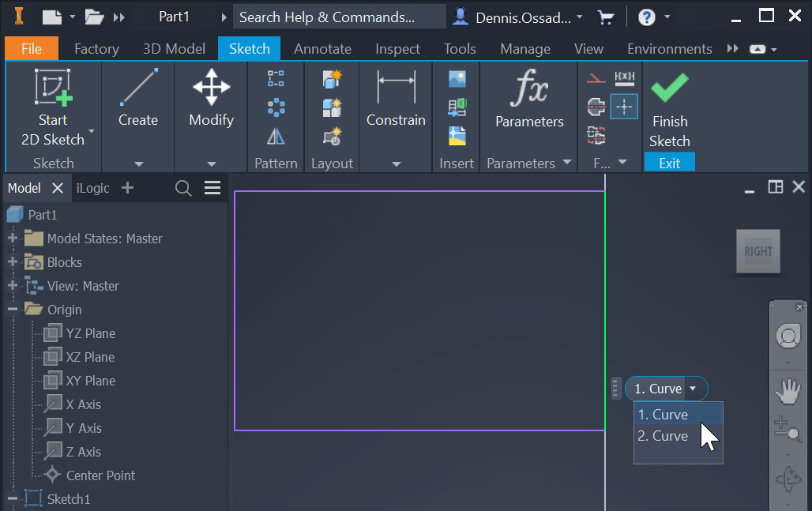Expand the Create panel dropdown arrow
812x511 pixels.
tap(138, 163)
